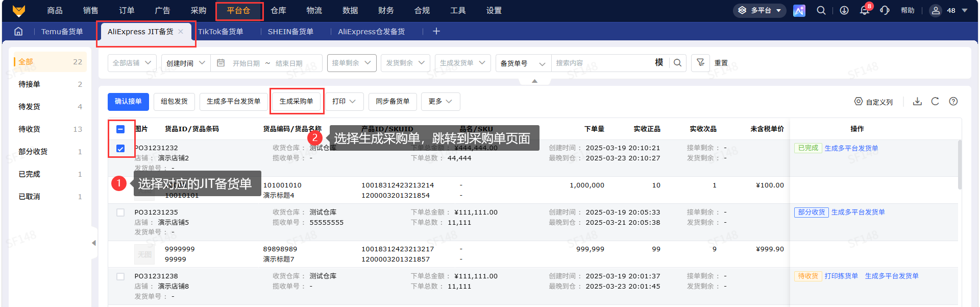Click the 自定义列 settings icon
The image size is (980, 307).
[x=859, y=102]
